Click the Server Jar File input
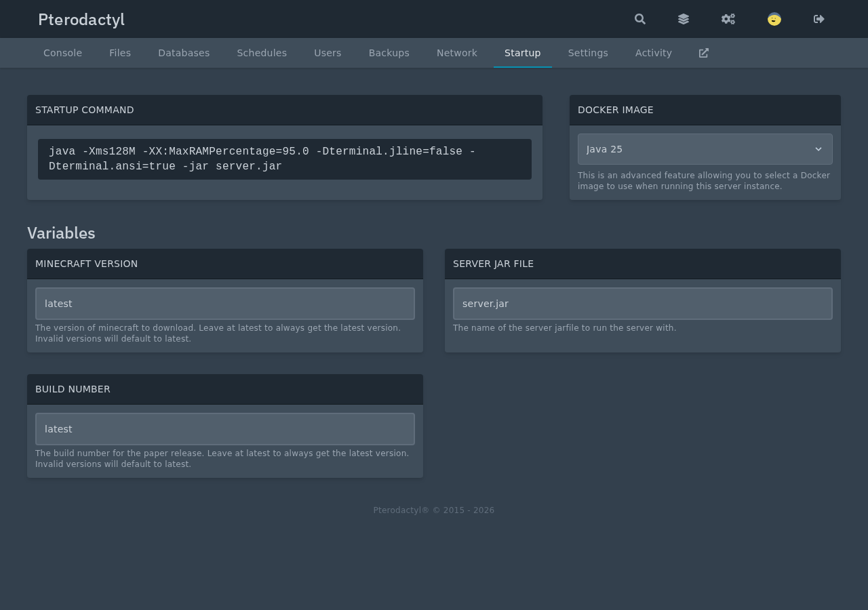Screen dimensions: 868x610 [x=643, y=304]
